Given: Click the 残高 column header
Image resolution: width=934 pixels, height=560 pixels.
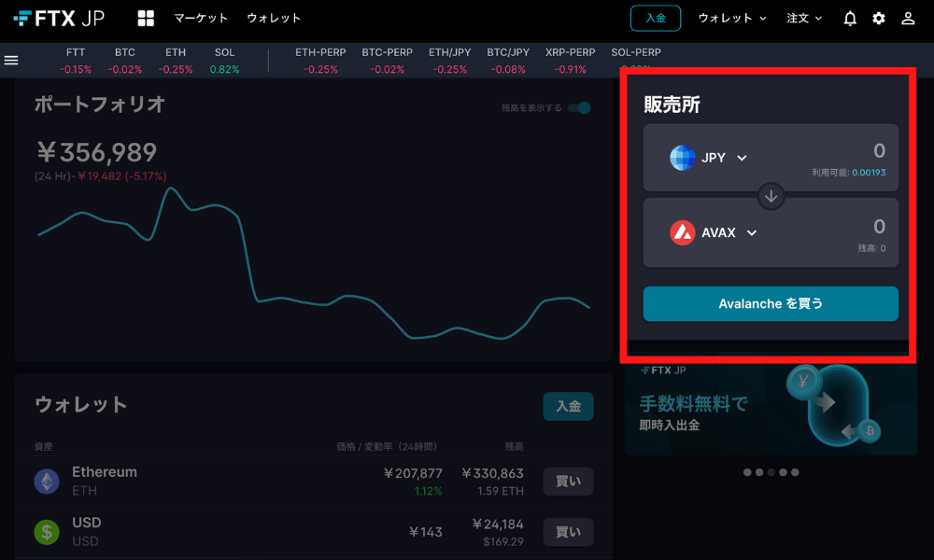Looking at the screenshot, I should tap(514, 446).
